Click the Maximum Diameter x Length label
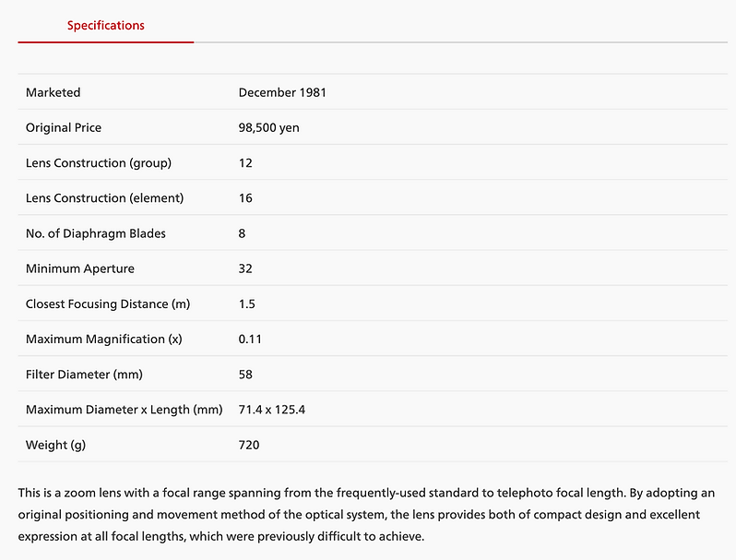 coord(124,410)
